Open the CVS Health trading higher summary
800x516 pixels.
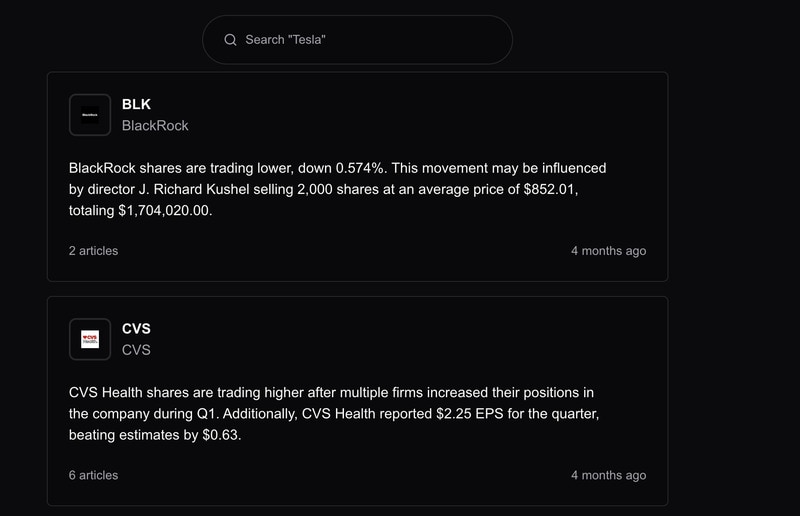coord(335,414)
